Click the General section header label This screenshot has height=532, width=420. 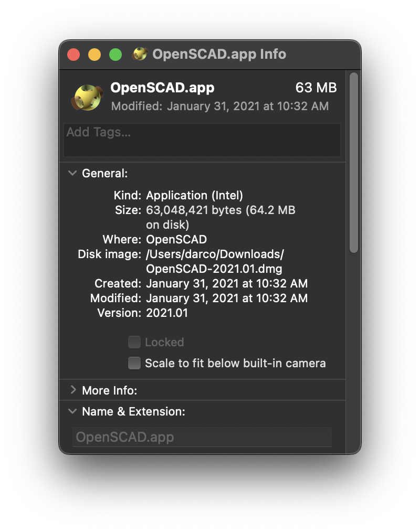(104, 173)
